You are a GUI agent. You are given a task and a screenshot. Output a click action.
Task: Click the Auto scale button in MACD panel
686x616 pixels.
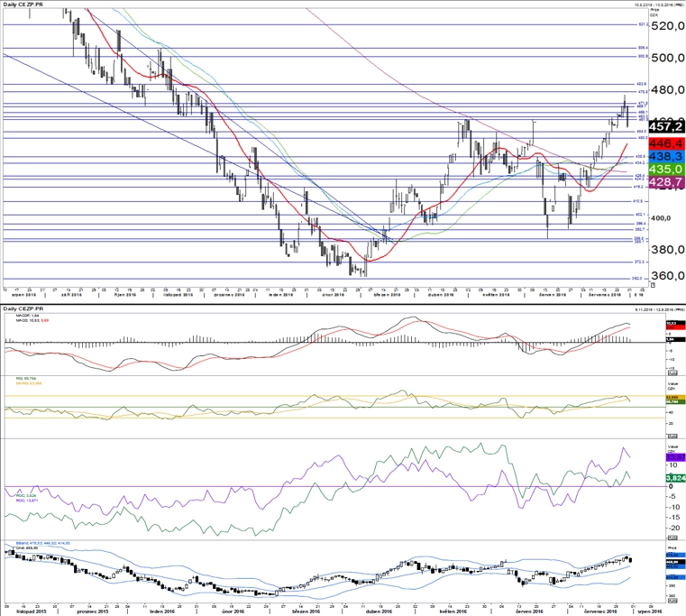[672, 372]
